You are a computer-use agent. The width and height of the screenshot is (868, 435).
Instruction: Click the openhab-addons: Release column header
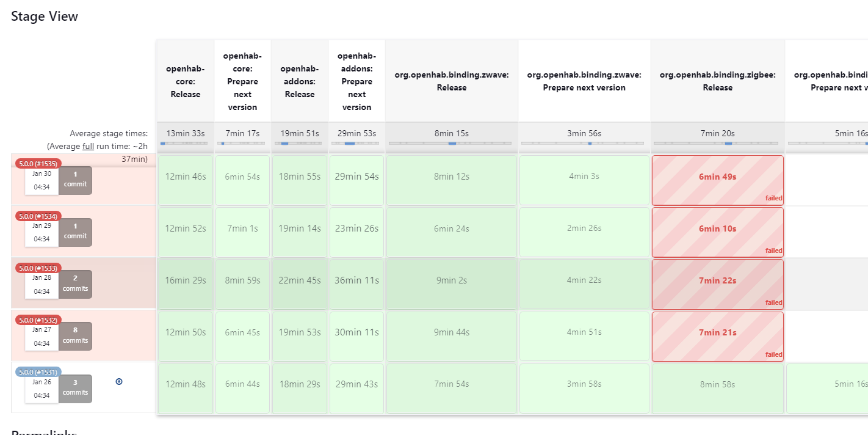click(300, 81)
